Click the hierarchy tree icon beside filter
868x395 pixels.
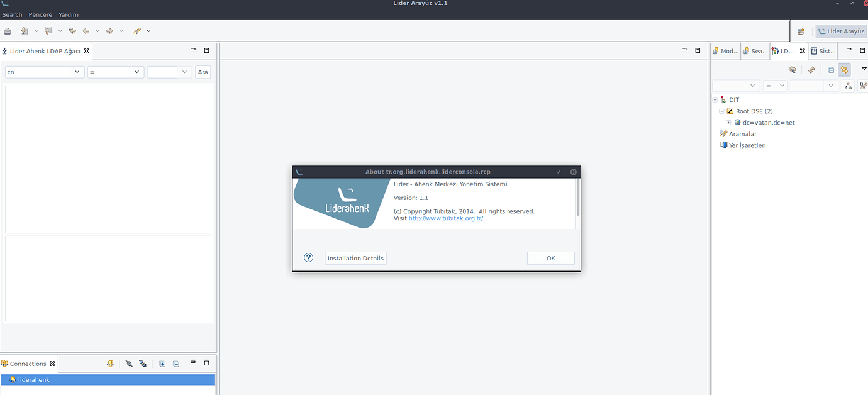849,86
